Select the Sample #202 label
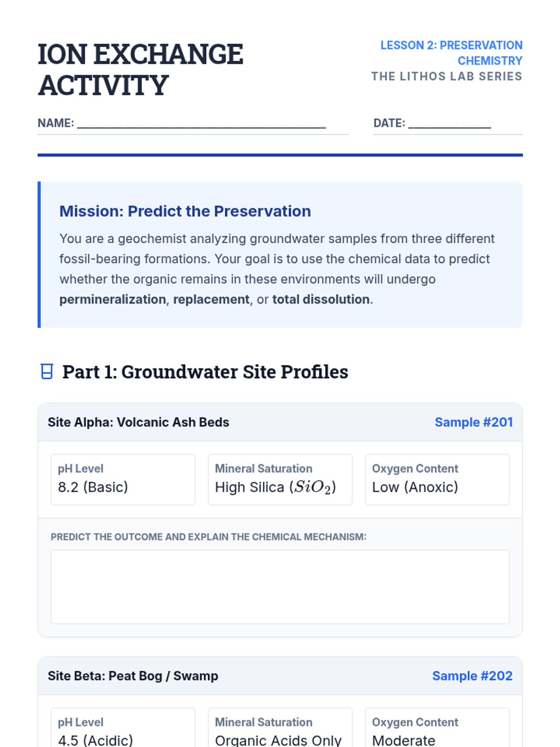The height and width of the screenshot is (747, 560). (x=472, y=676)
